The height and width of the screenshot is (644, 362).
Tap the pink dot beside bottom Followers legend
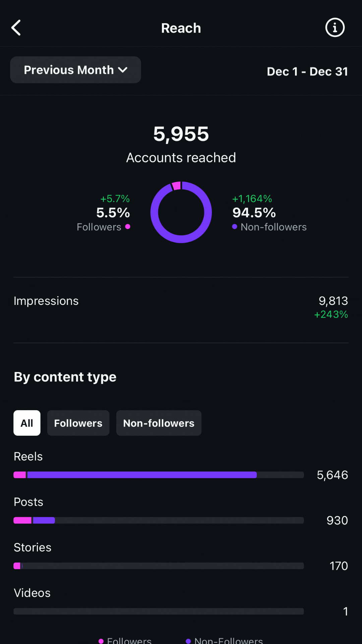101,641
